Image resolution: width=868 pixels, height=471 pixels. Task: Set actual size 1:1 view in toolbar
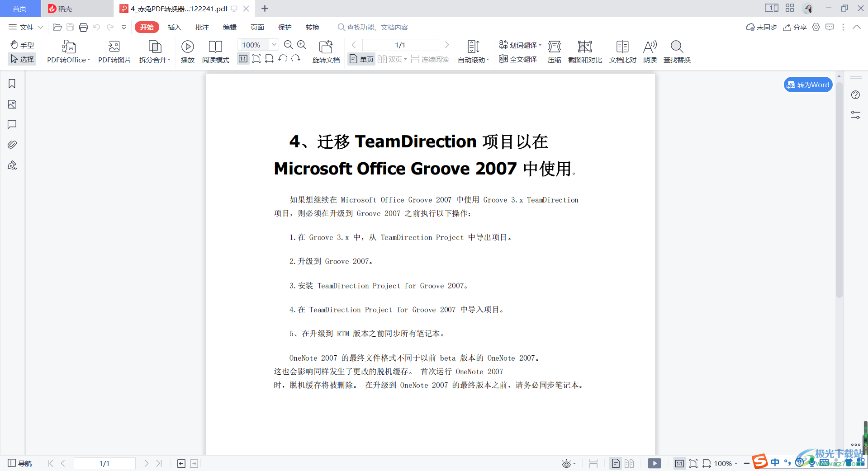[243, 59]
